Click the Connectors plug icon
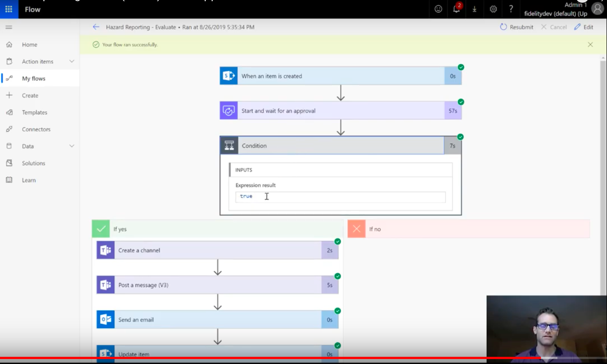 pos(9,129)
